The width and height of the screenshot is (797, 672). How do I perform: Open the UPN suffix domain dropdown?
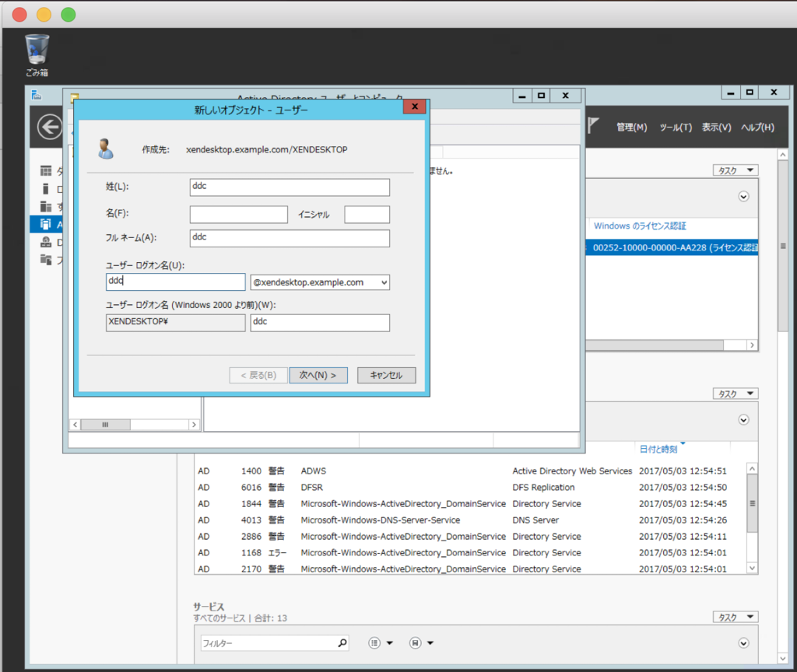(384, 282)
